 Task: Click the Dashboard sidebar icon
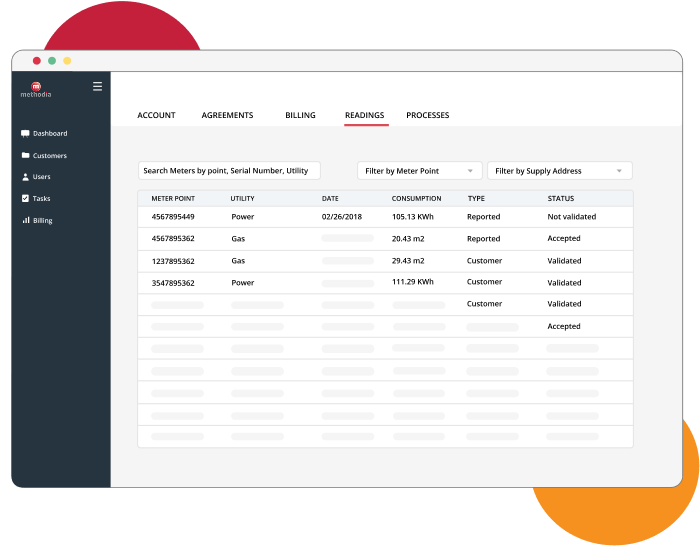(25, 133)
